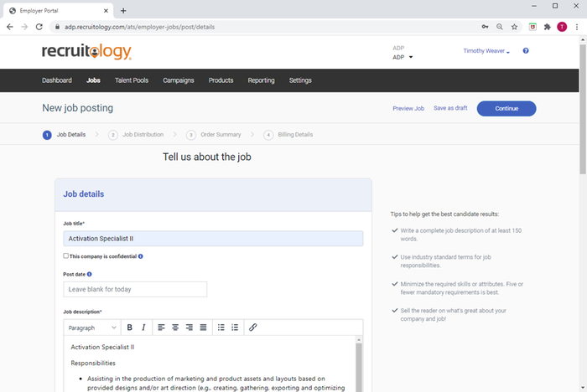587x392 pixels.
Task: Justify the job description text
Action: click(204, 328)
